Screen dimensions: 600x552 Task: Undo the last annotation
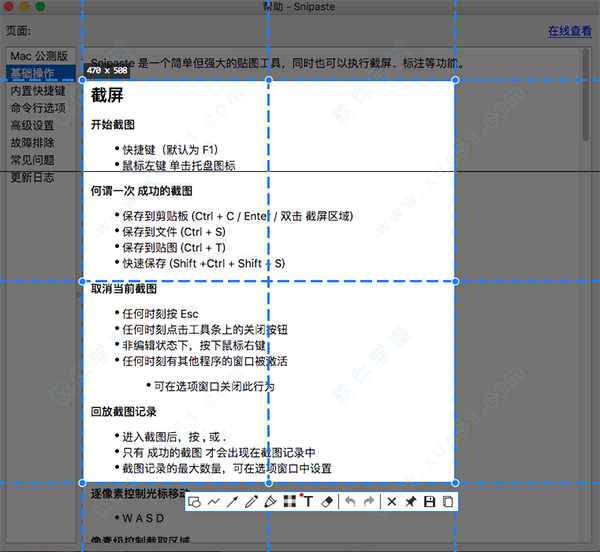click(x=350, y=501)
